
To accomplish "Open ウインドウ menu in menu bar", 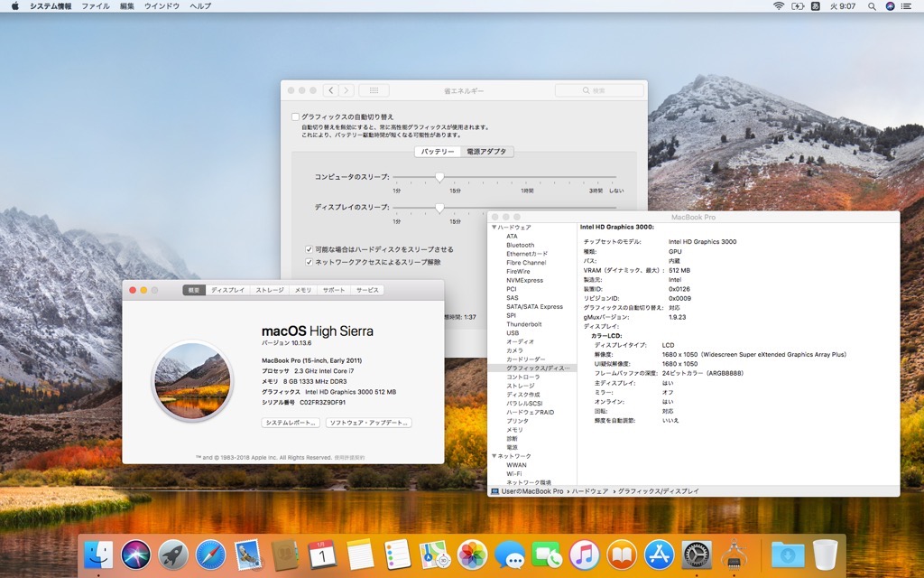I will point(162,6).
